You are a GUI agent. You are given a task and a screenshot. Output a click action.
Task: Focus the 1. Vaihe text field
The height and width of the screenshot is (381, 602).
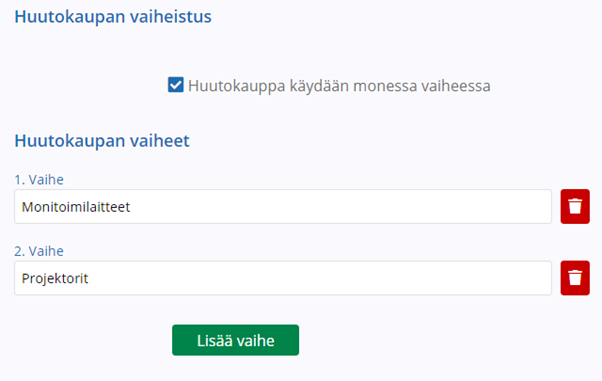(x=283, y=206)
